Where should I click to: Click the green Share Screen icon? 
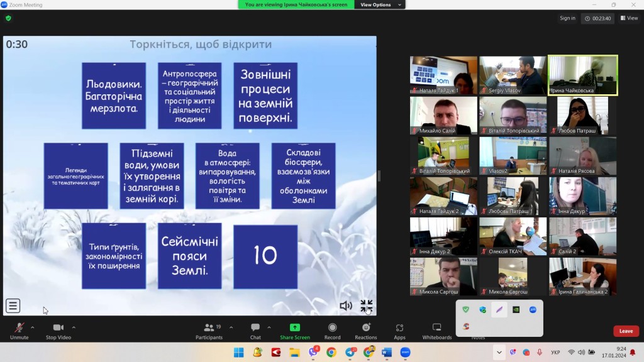point(294,328)
